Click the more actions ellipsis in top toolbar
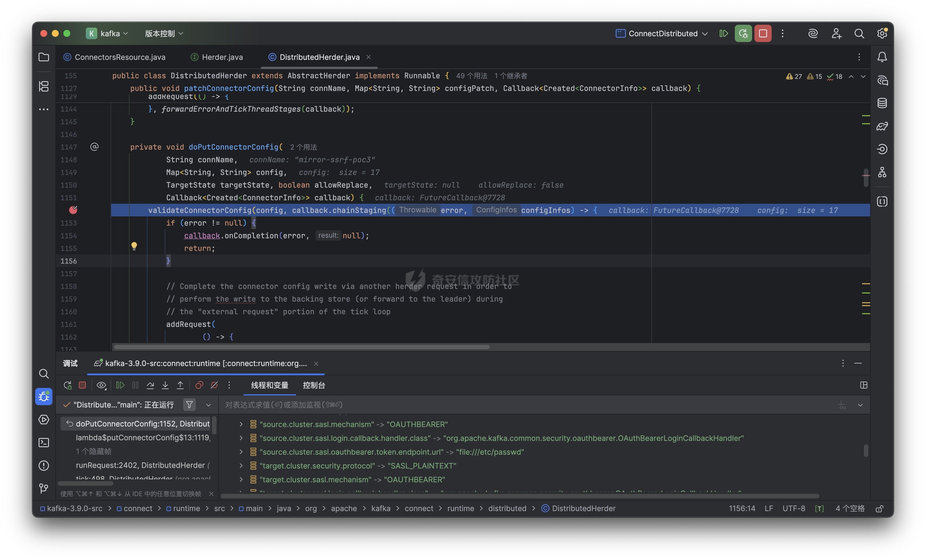Viewport: 926px width, 560px height. pos(782,33)
